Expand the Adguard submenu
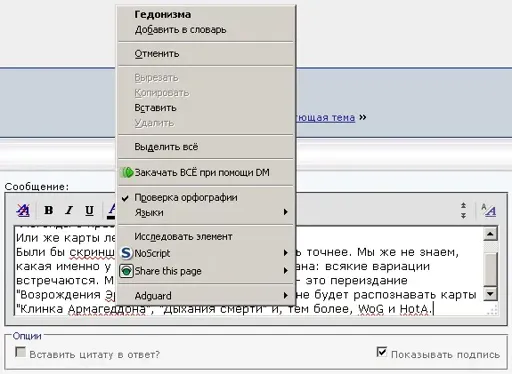The width and height of the screenshot is (512, 374). (206, 296)
